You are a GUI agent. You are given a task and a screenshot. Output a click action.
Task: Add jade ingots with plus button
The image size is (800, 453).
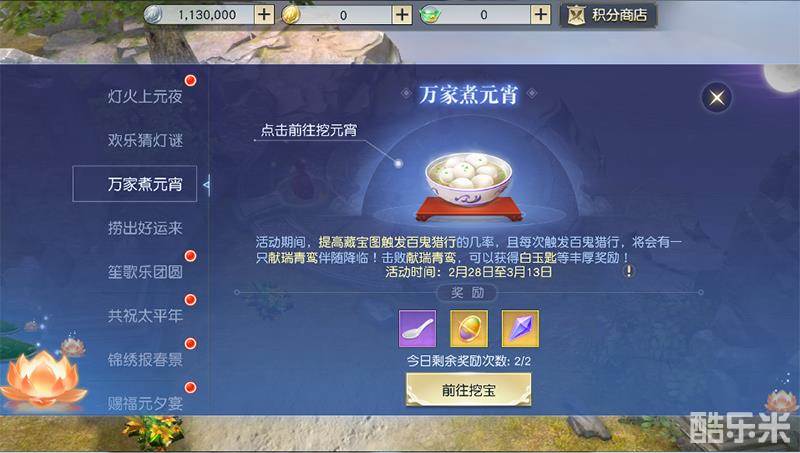[540, 15]
